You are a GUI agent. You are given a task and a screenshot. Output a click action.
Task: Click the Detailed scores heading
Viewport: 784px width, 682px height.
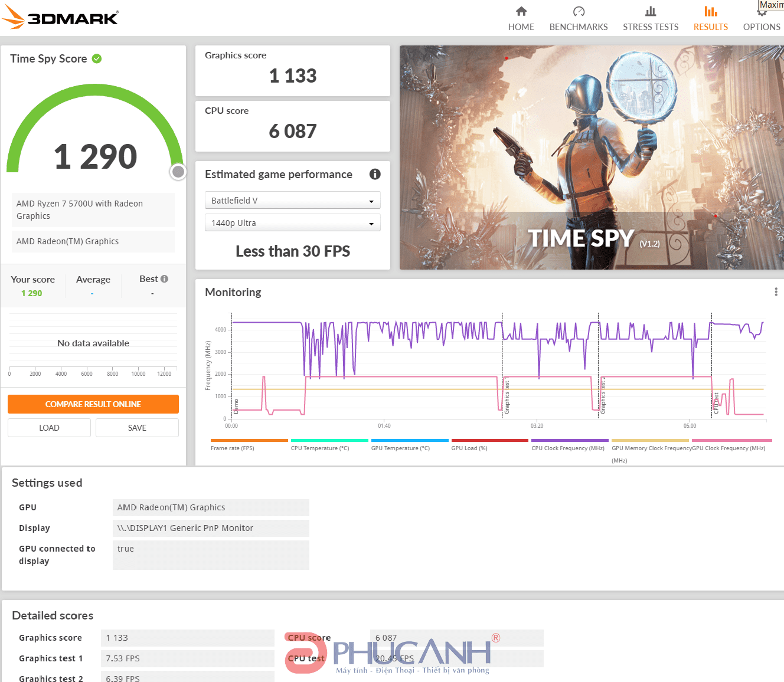(53, 615)
